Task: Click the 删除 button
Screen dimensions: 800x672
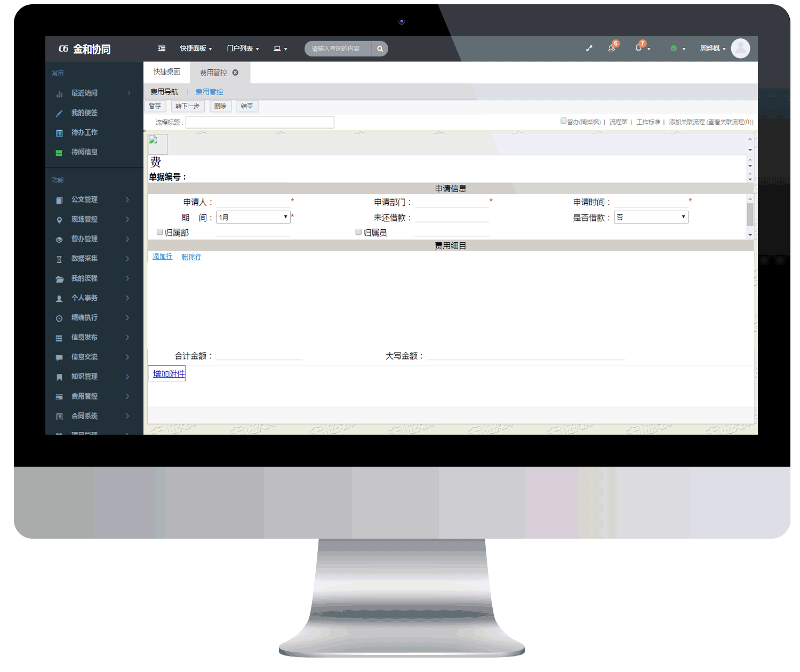Action: [x=220, y=106]
